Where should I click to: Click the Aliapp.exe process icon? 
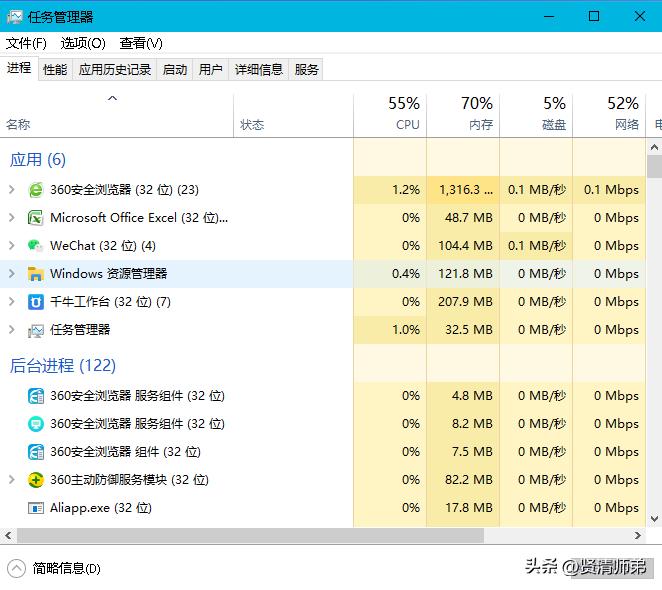click(x=36, y=508)
